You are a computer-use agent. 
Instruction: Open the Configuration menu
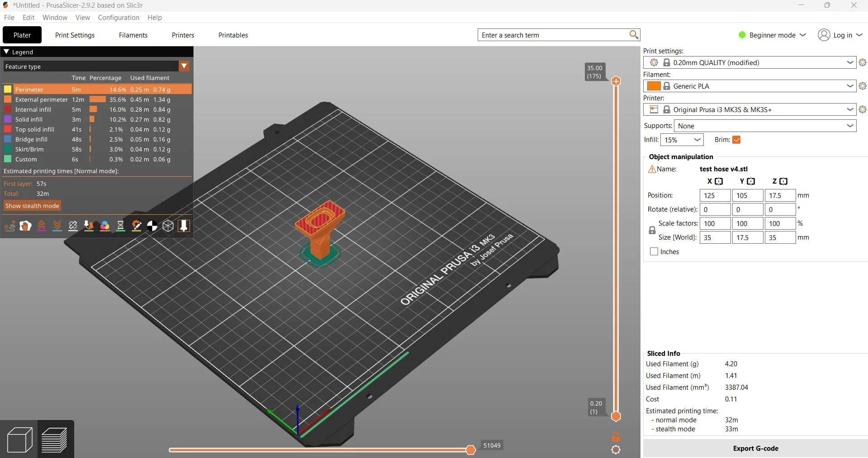click(119, 17)
